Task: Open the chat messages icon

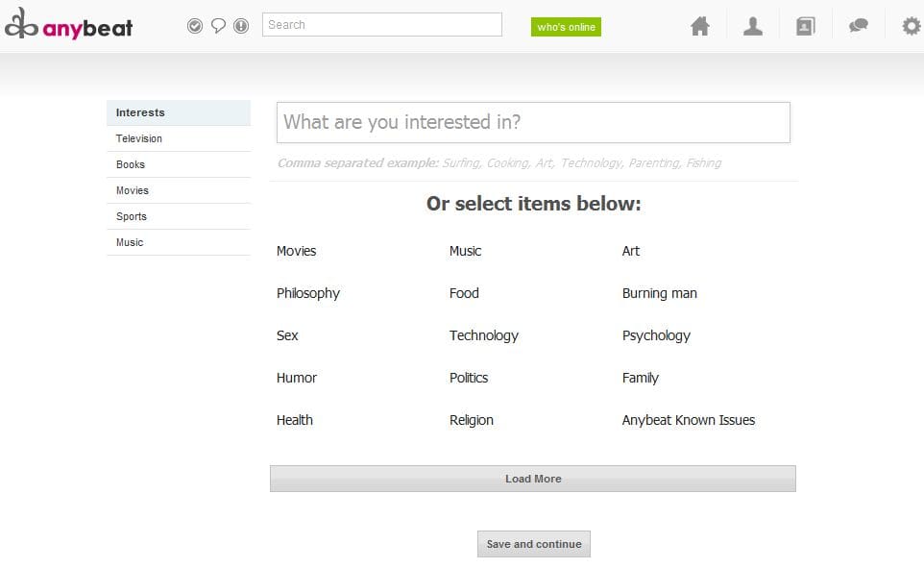Action: (x=858, y=27)
